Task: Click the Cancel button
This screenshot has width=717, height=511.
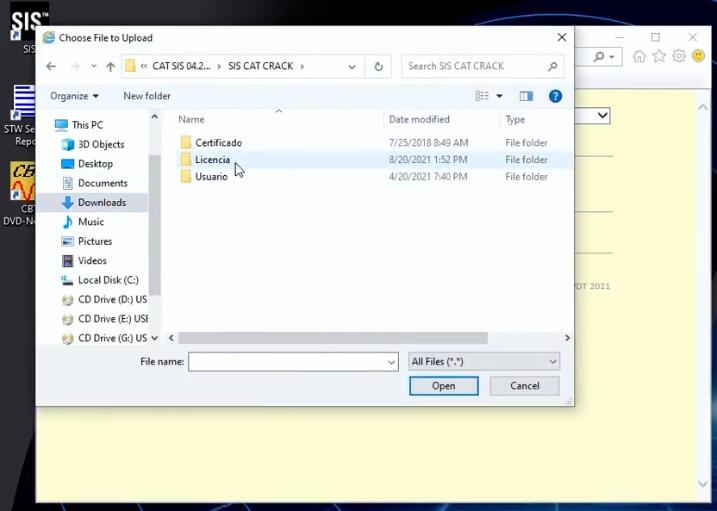Action: coord(524,386)
